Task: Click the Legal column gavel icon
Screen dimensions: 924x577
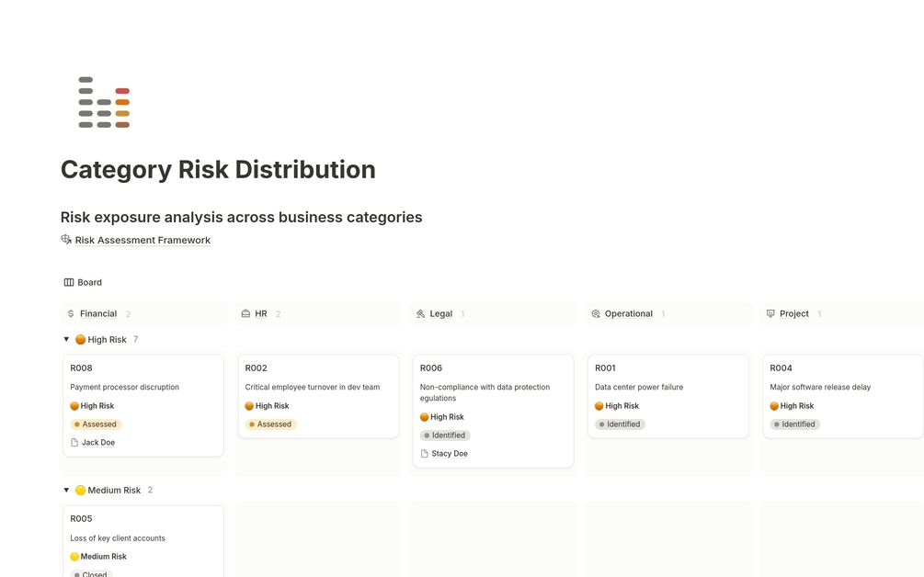Action: click(x=420, y=313)
